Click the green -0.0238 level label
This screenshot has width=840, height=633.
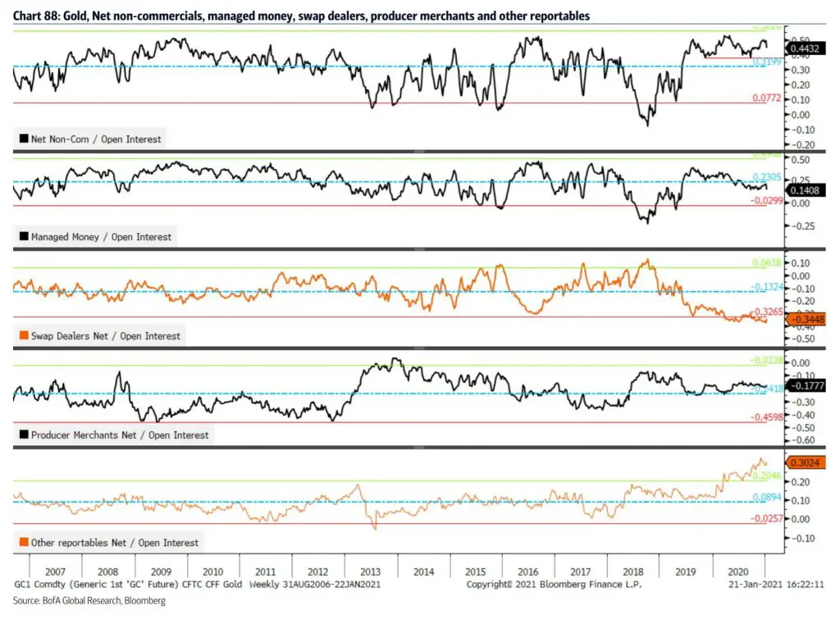coord(767,360)
